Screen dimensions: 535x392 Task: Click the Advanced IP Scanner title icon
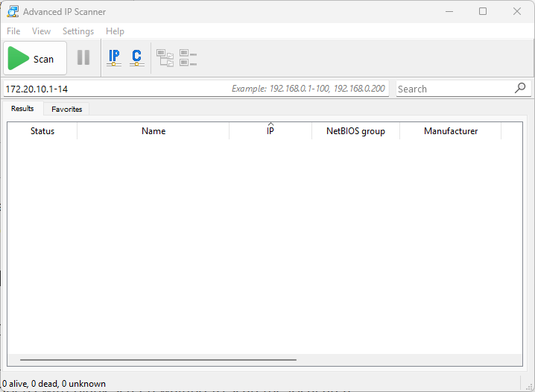(13, 12)
